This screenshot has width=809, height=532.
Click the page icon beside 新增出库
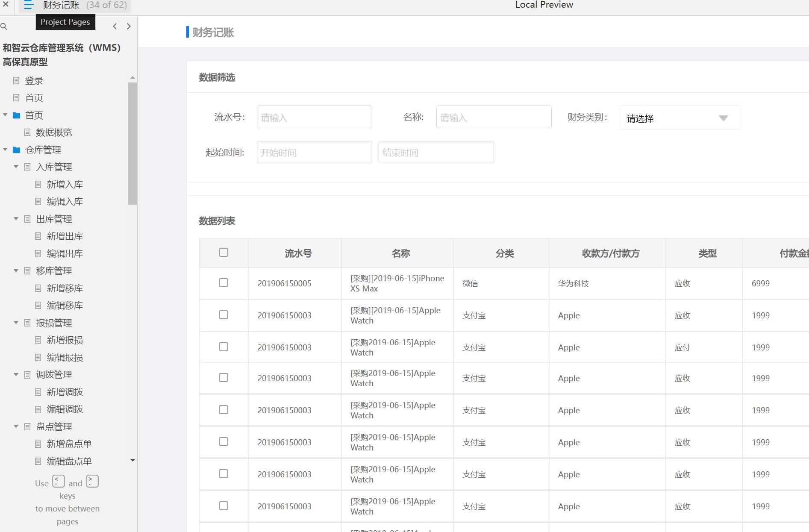38,236
